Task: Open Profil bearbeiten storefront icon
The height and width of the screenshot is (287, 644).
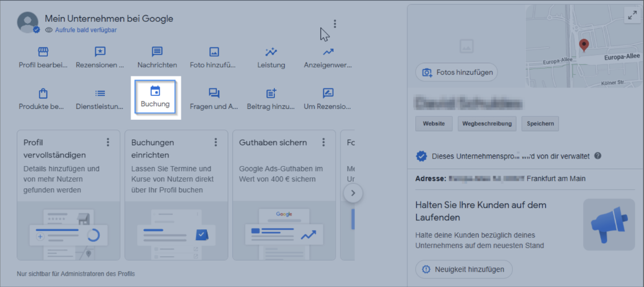Action: click(43, 52)
